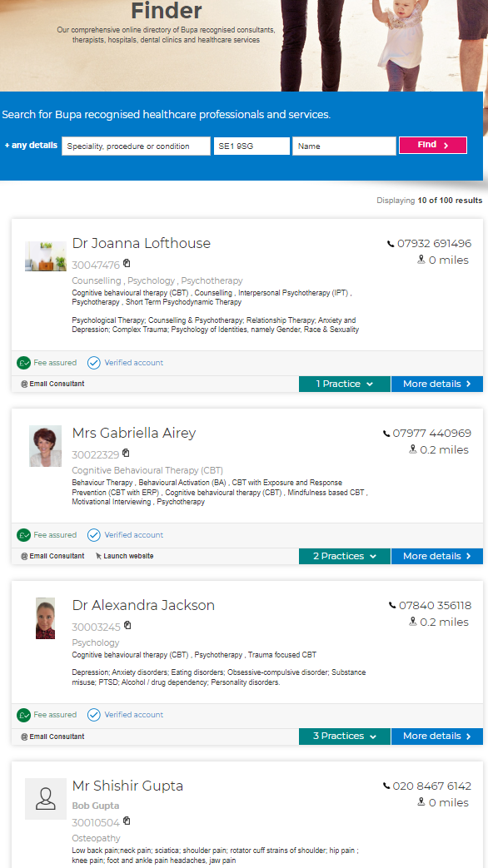Open More details for Dr Joanna Lofthouse
The height and width of the screenshot is (868, 488).
coord(437,384)
